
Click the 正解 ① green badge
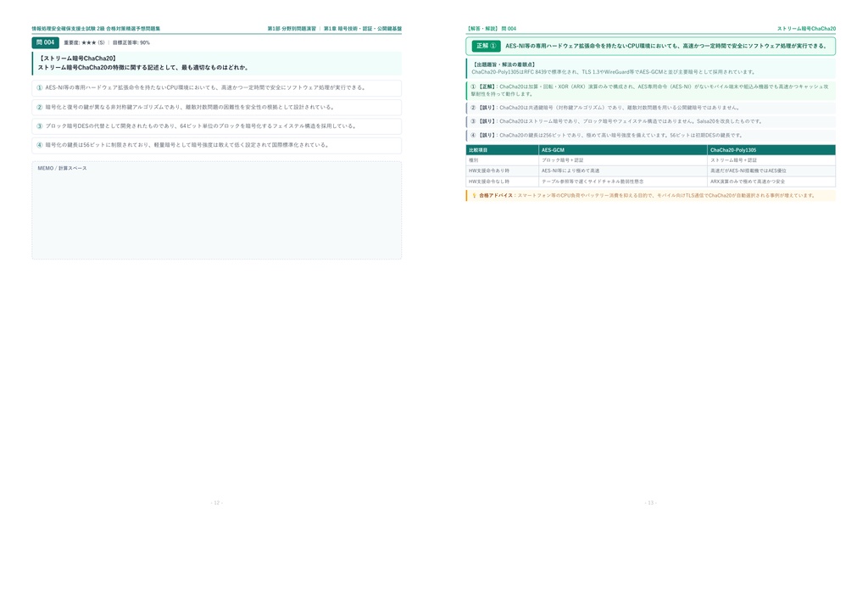(486, 46)
